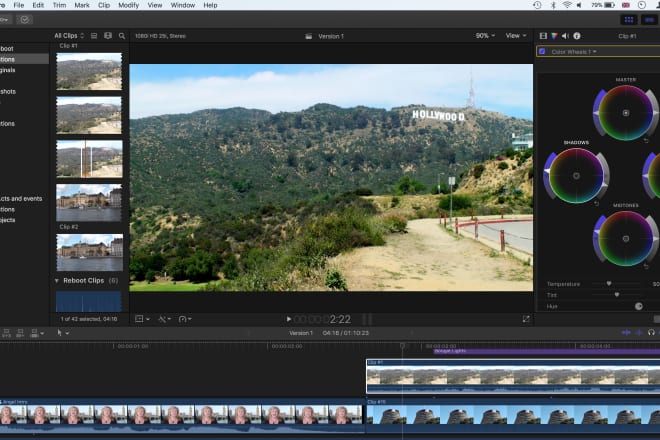The width and height of the screenshot is (660, 440).
Task: Open the Color Wheels 1 correction dropdown
Action: pos(574,52)
